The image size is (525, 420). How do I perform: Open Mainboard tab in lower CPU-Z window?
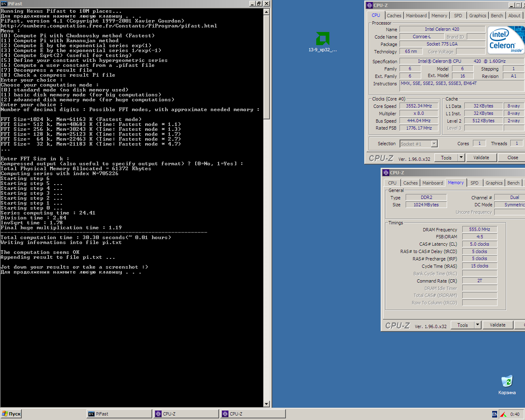pyautogui.click(x=433, y=183)
